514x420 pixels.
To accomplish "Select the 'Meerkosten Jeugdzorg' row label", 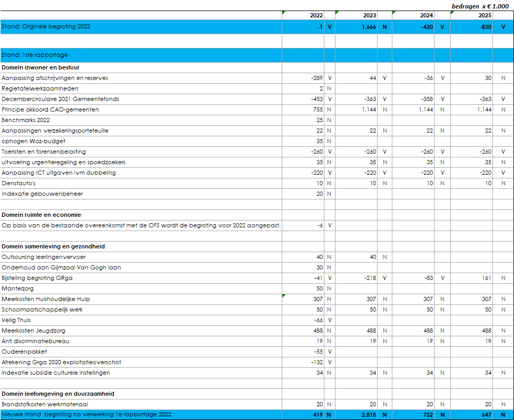I will point(33,331).
